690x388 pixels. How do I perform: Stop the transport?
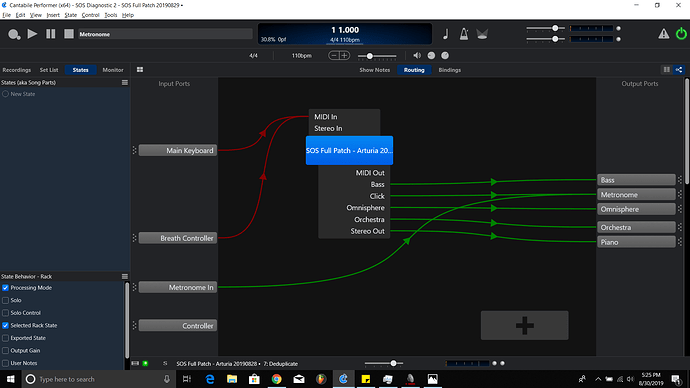coord(69,34)
